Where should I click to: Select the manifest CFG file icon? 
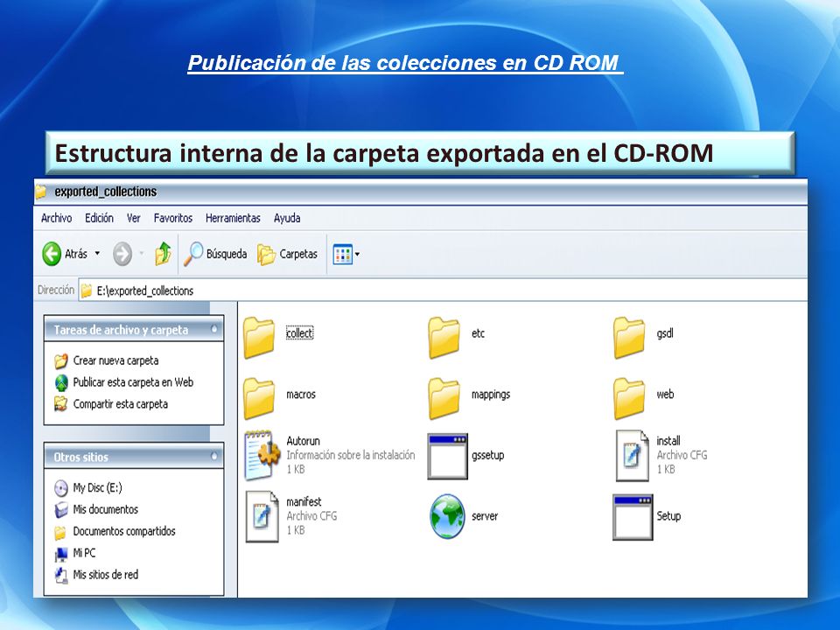[262, 516]
